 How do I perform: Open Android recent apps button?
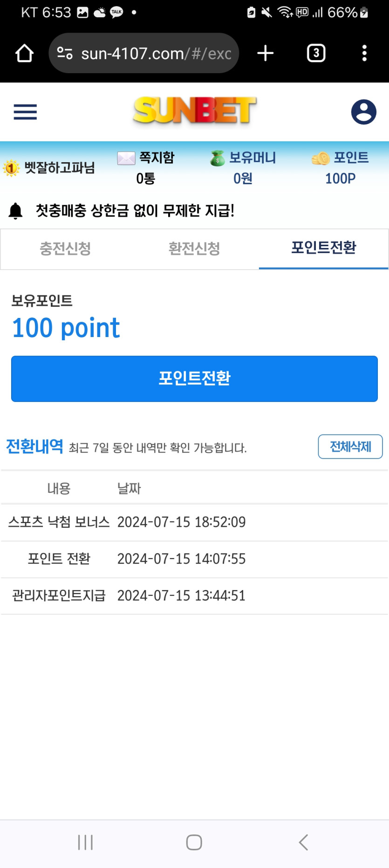(86, 842)
